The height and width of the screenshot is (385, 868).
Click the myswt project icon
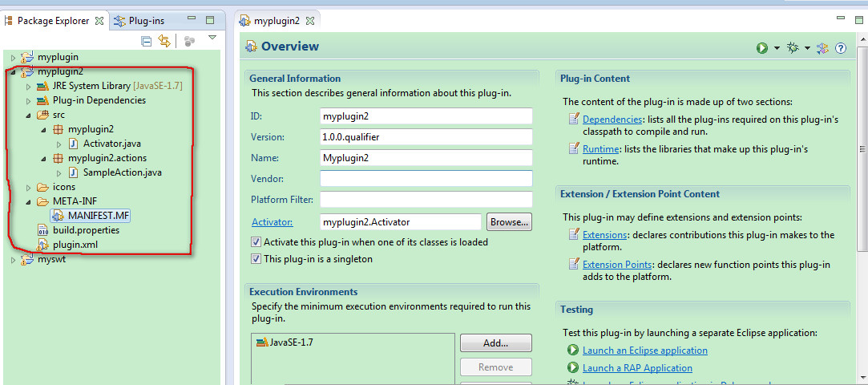[x=27, y=259]
